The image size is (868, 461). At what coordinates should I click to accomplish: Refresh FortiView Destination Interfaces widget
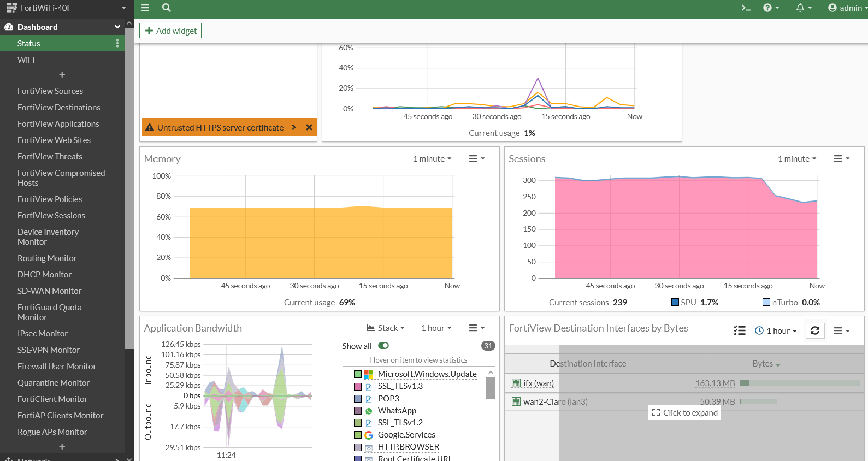click(x=815, y=330)
